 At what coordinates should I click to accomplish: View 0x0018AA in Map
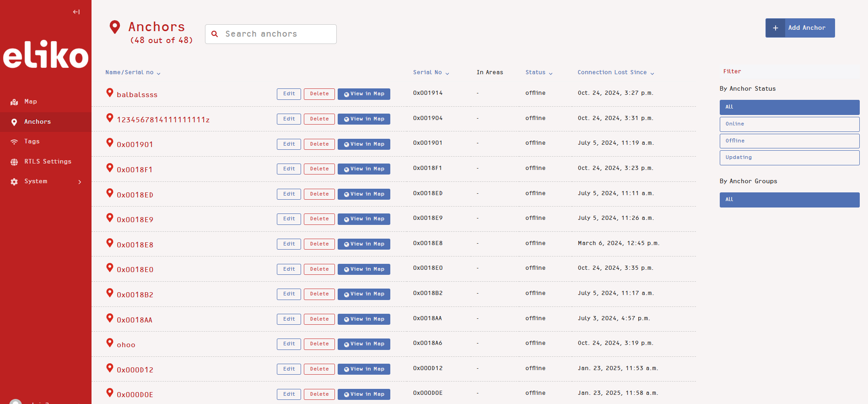pyautogui.click(x=364, y=319)
